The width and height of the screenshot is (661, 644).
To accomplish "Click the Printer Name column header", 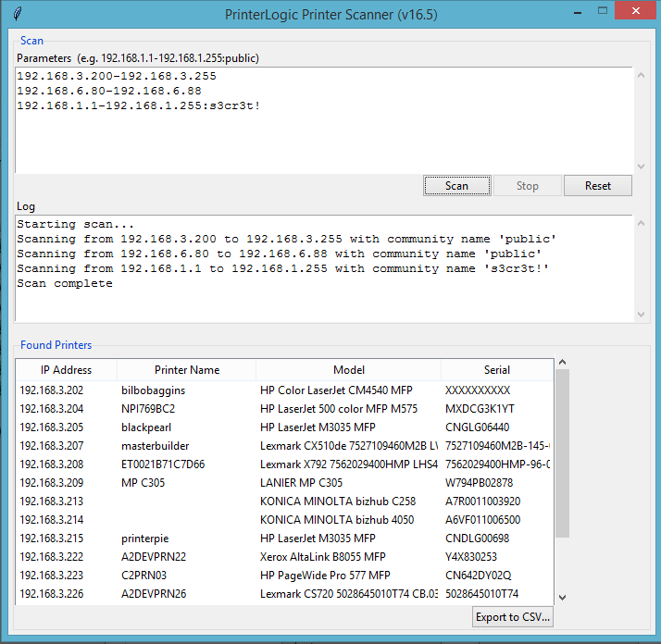I will click(x=187, y=369).
